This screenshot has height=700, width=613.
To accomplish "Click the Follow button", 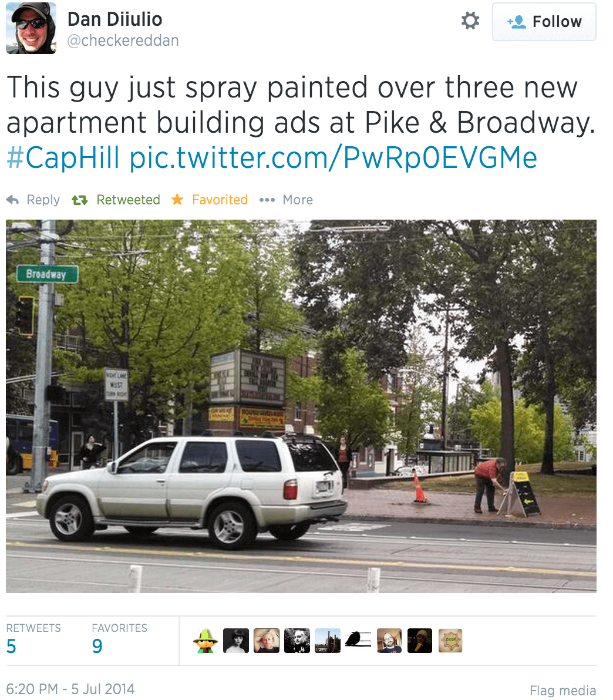I will point(544,22).
